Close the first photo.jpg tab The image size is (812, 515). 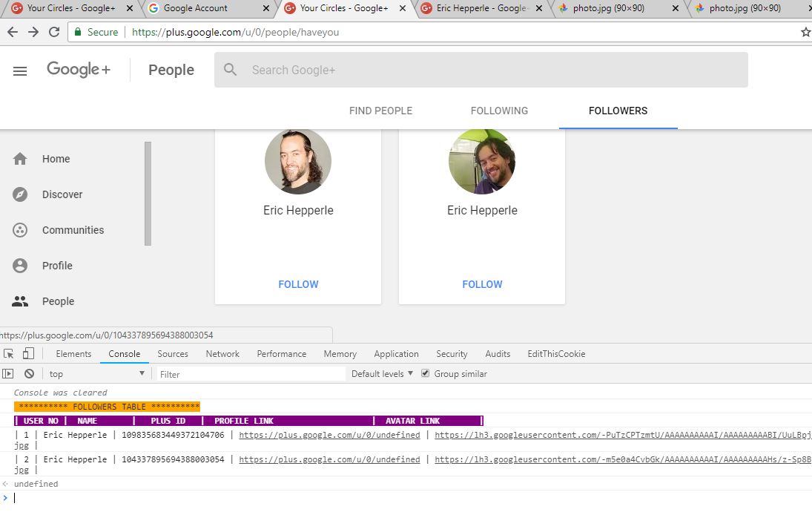tap(676, 8)
